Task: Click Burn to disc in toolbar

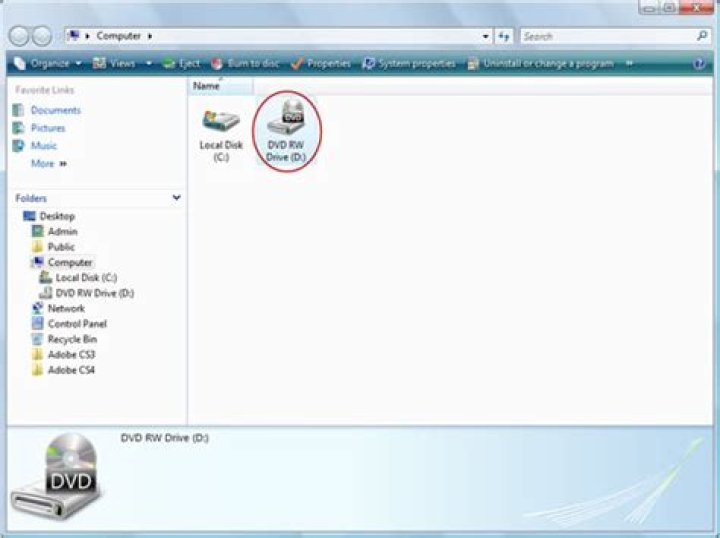Action: (246, 63)
